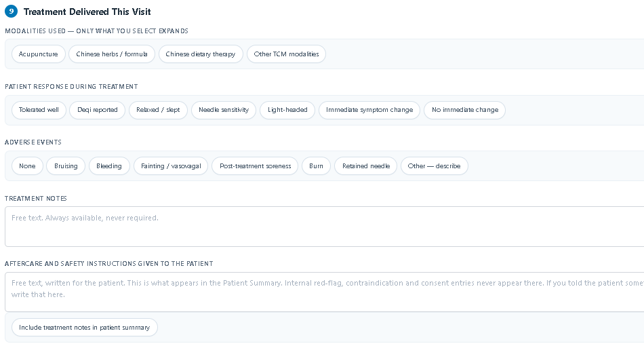Select Fainting / vasovagal adverse event
The width and height of the screenshot is (644, 350).
click(171, 166)
